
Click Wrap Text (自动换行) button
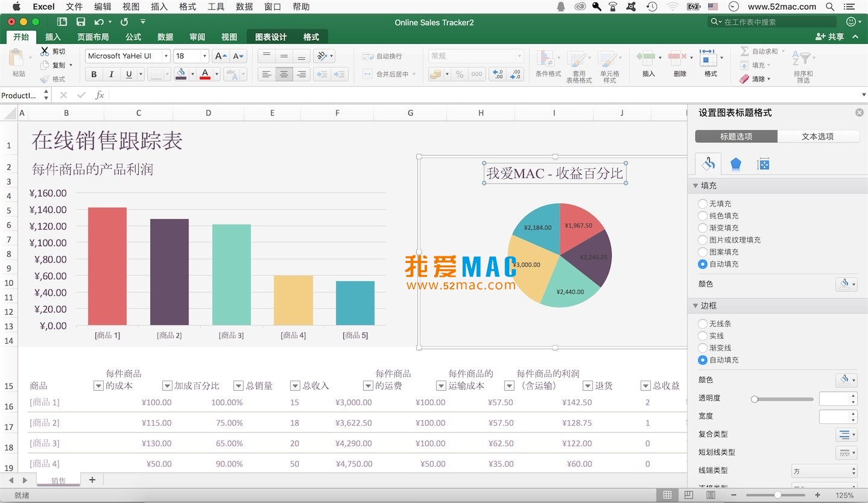coord(382,56)
